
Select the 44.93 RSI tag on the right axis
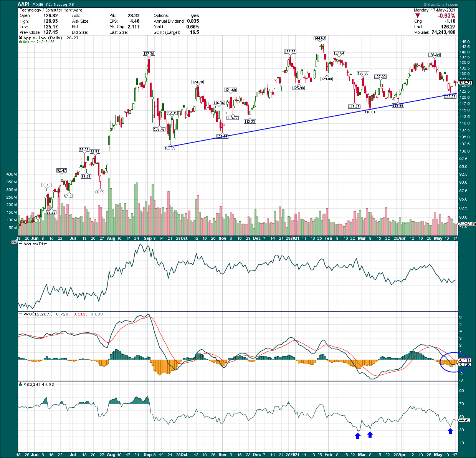click(464, 420)
